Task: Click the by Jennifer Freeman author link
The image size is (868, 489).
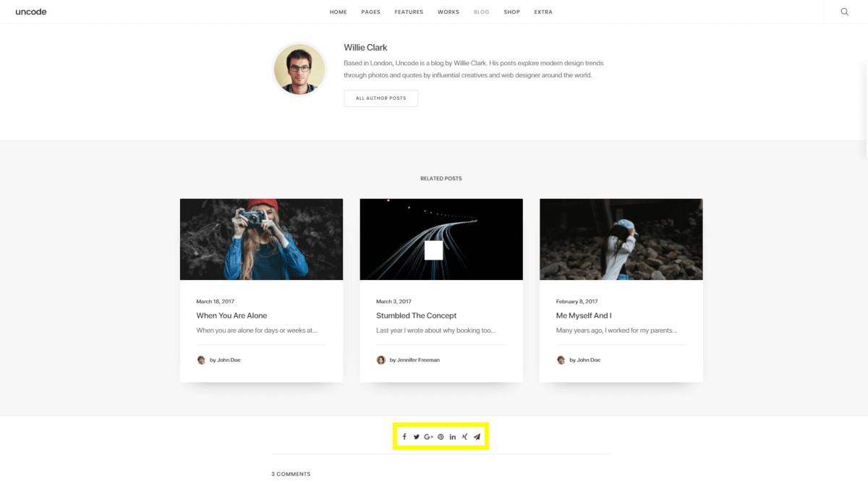Action: click(x=414, y=360)
